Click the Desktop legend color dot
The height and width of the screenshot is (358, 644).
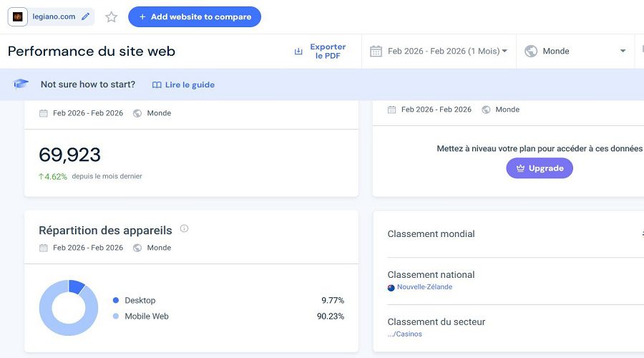point(116,301)
